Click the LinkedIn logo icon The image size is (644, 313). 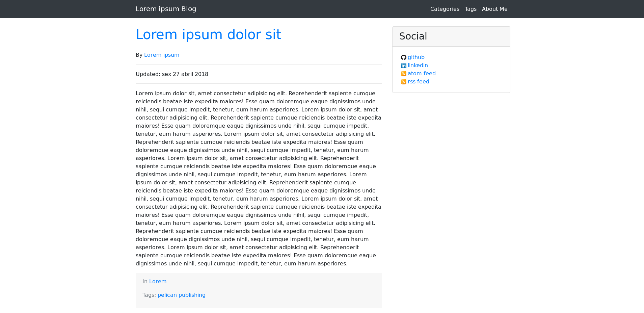[x=403, y=66]
